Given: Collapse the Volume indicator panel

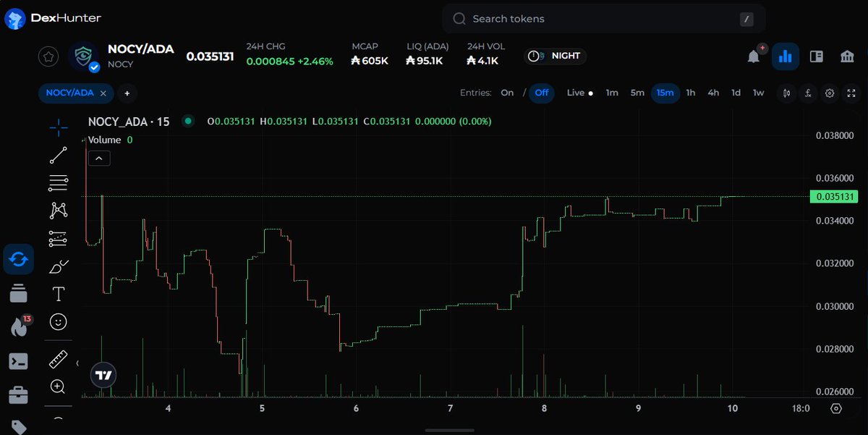Looking at the screenshot, I should (x=99, y=158).
